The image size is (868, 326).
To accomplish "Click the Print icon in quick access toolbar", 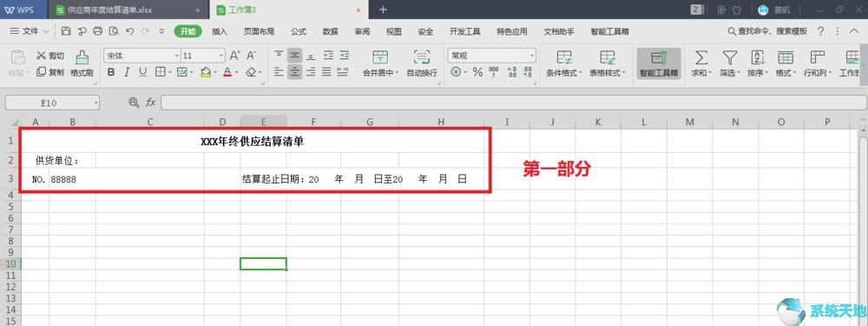I will tap(97, 31).
